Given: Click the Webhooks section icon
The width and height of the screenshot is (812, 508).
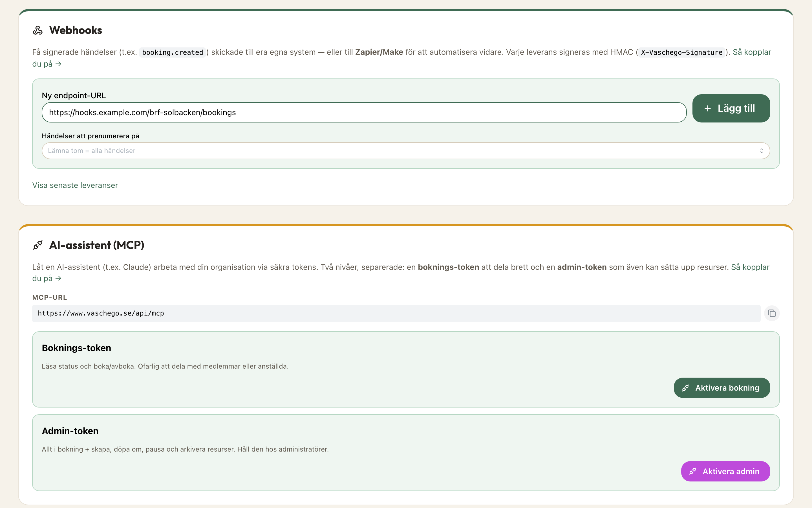Looking at the screenshot, I should pos(37,30).
